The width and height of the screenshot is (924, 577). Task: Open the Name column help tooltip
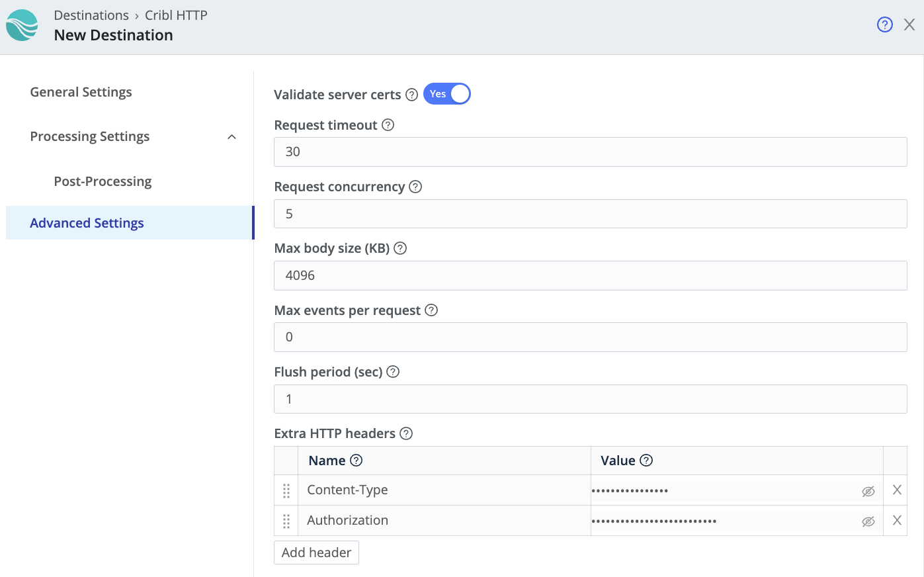tap(355, 460)
